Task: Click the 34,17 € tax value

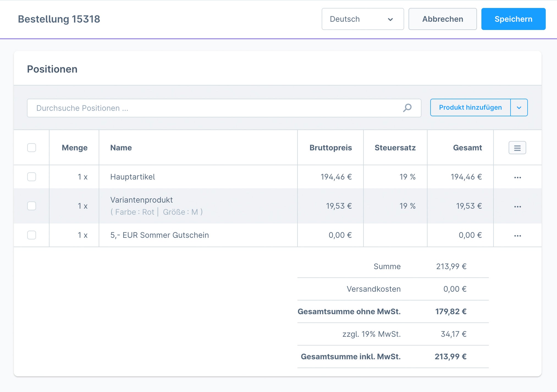Action: click(x=454, y=334)
